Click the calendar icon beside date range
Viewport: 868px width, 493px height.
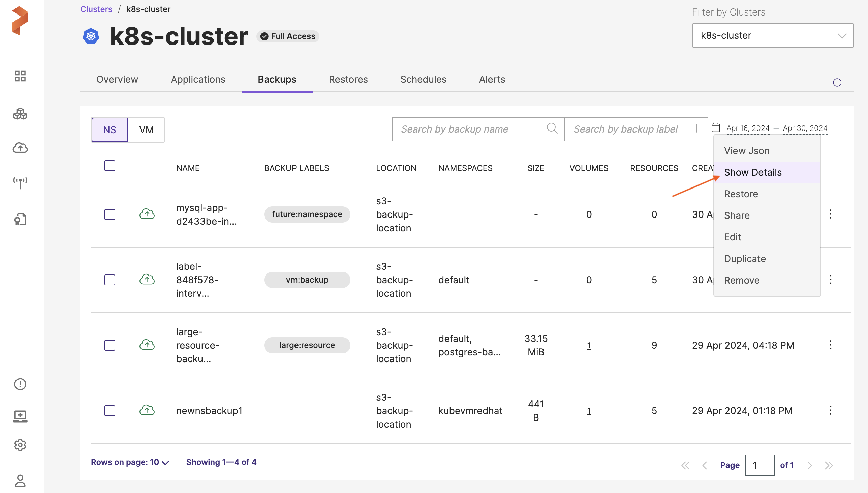pyautogui.click(x=715, y=128)
